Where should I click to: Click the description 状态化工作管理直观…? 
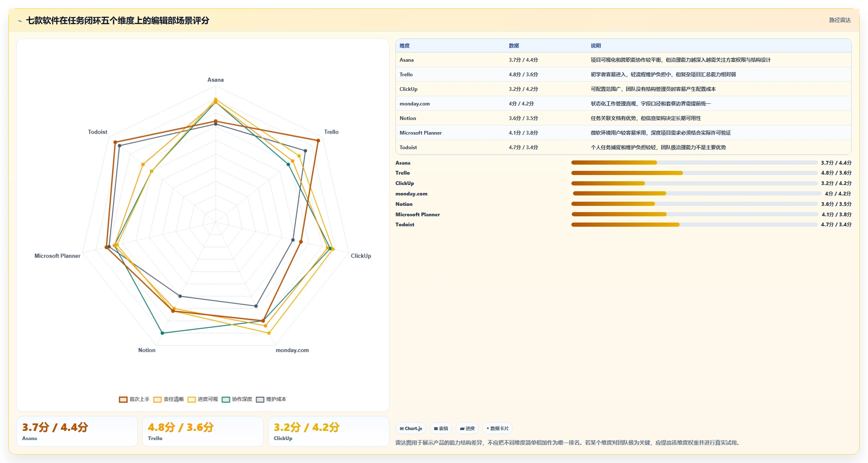tap(650, 104)
